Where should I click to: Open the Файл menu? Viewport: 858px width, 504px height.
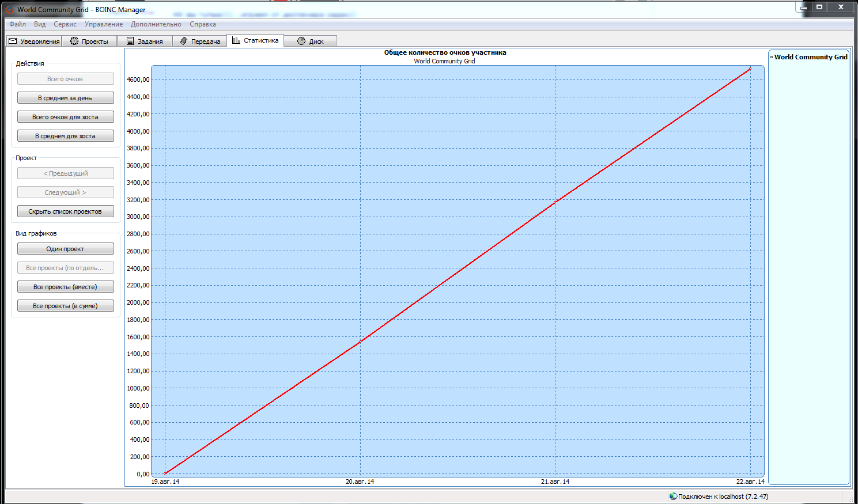pos(18,24)
